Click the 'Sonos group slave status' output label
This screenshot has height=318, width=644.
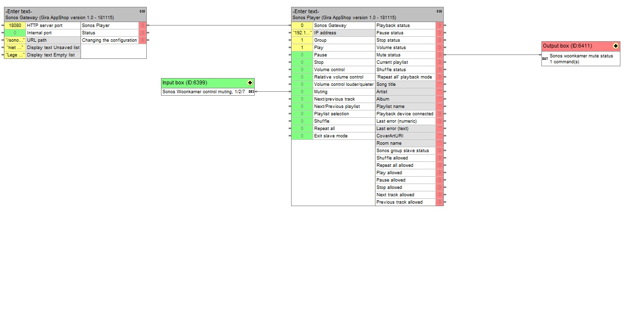click(x=402, y=151)
